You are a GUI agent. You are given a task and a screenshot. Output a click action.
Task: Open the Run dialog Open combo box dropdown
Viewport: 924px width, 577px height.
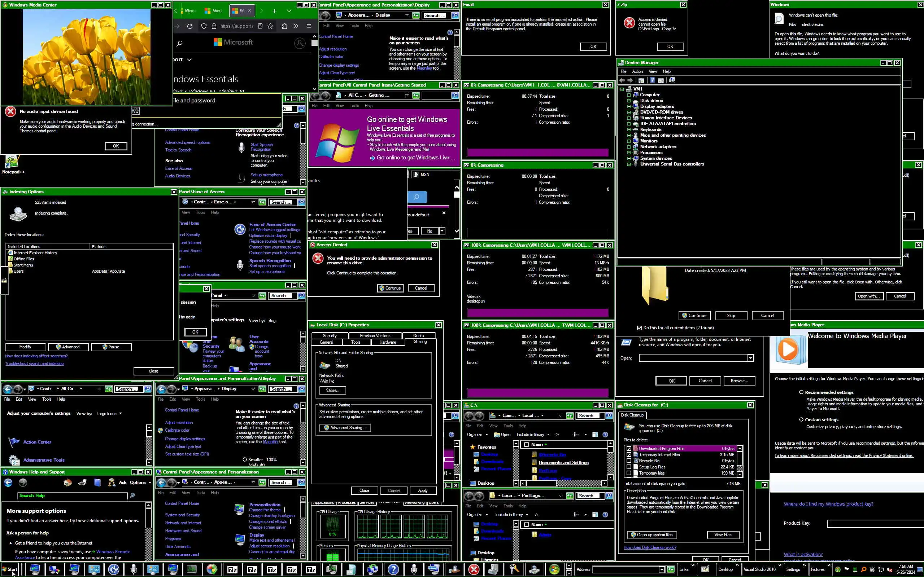tap(750, 358)
